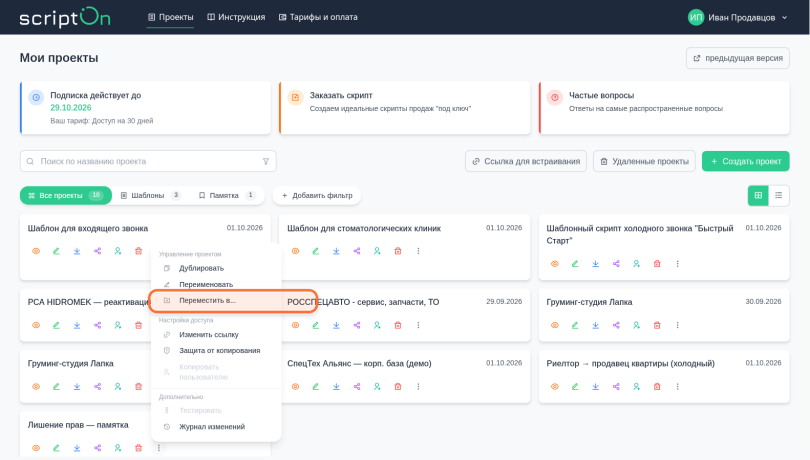The image size is (810, 460).
Task: Edit Шаблон для входящего звонка with pencil icon
Action: [56, 251]
